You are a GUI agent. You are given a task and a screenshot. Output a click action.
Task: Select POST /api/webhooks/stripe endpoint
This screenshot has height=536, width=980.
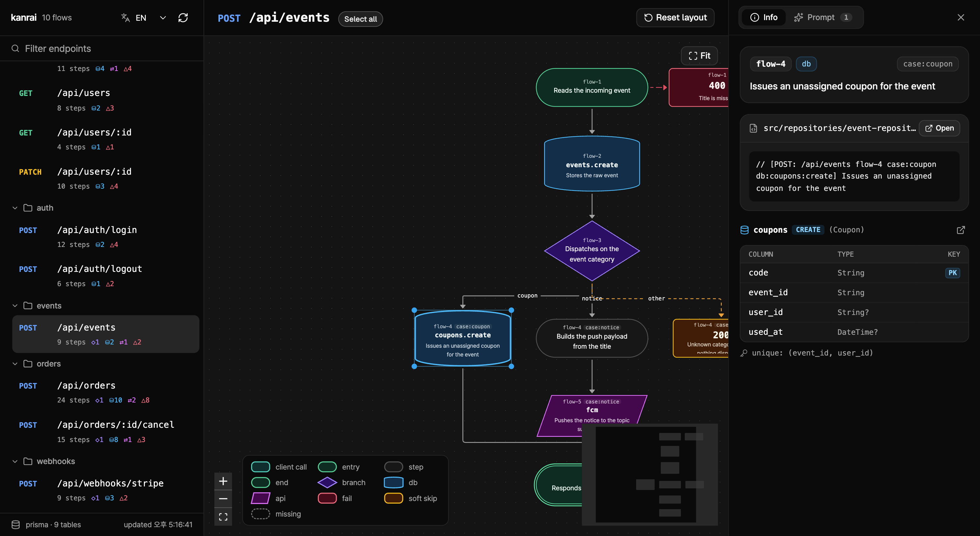click(106, 490)
